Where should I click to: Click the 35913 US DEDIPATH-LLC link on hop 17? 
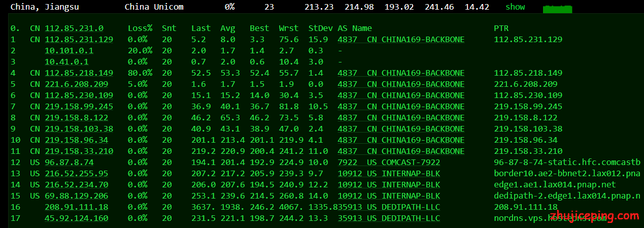coord(389,218)
